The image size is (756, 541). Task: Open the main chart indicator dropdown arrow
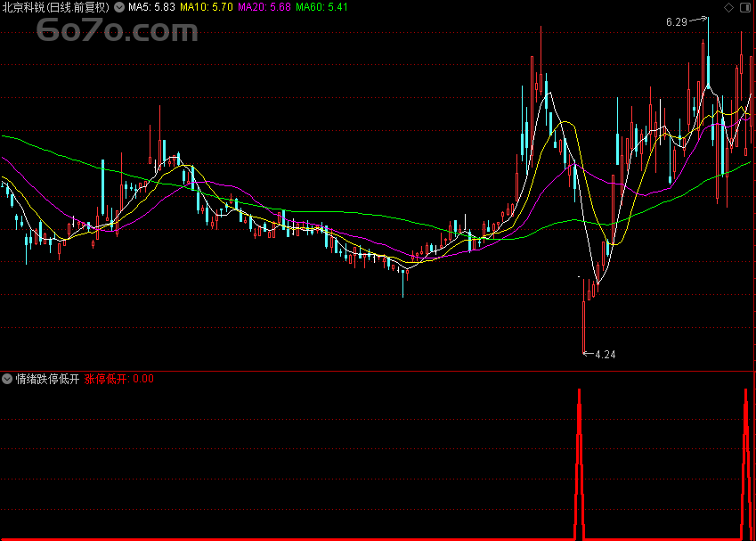[119, 7]
